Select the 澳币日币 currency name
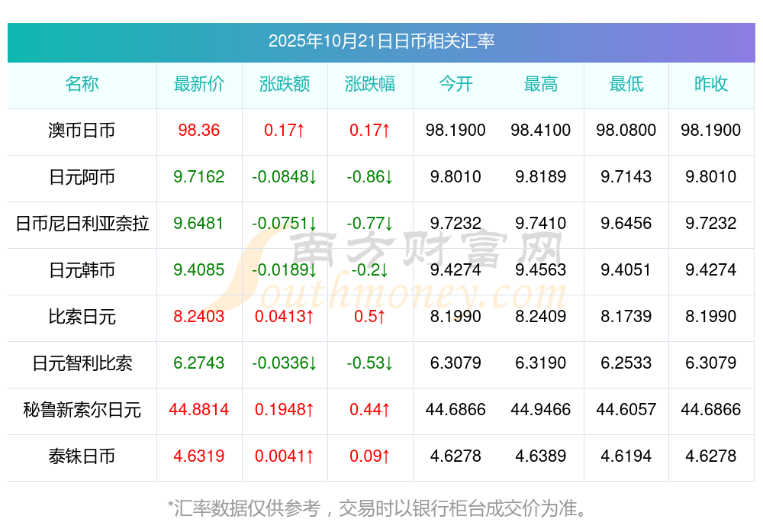The image size is (763, 532). coord(82,131)
